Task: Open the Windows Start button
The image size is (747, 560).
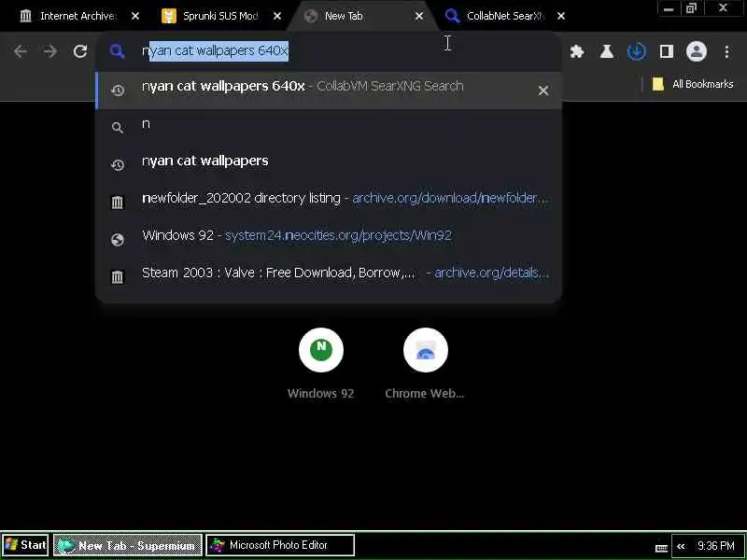Action: click(25, 545)
